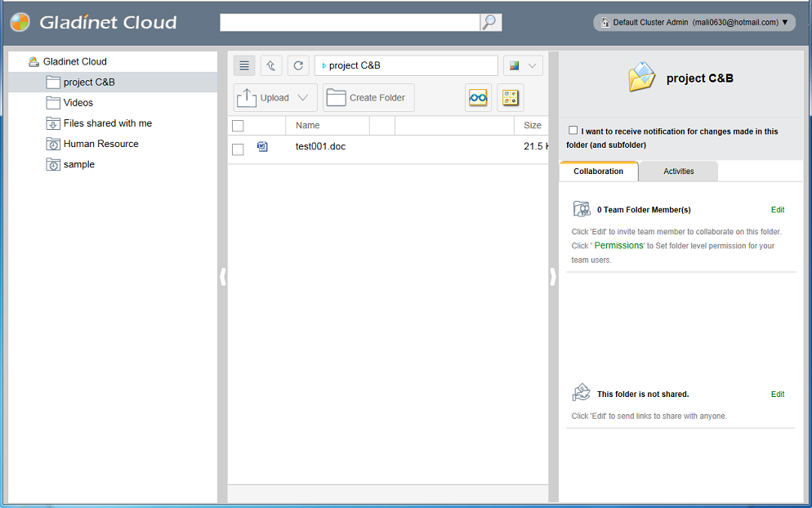
Task: Sort by the Name column header
Action: (x=308, y=125)
